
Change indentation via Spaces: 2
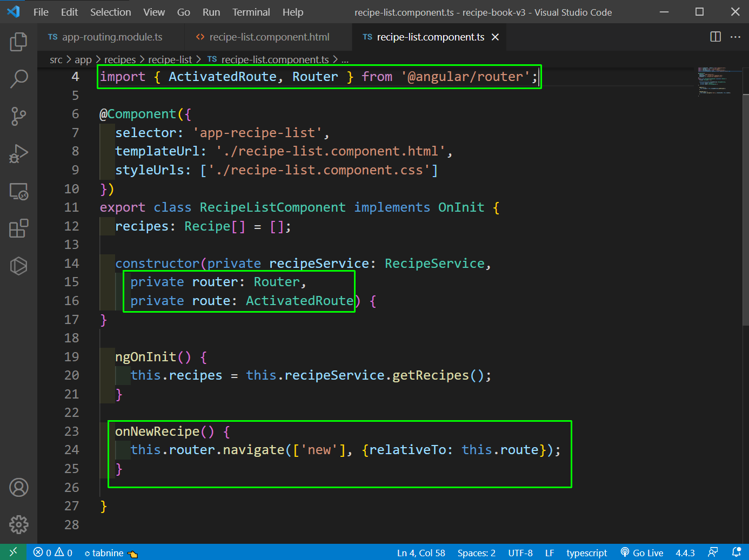(x=476, y=552)
